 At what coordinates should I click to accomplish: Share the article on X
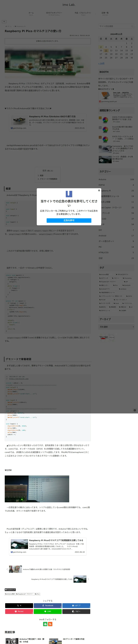19,605
